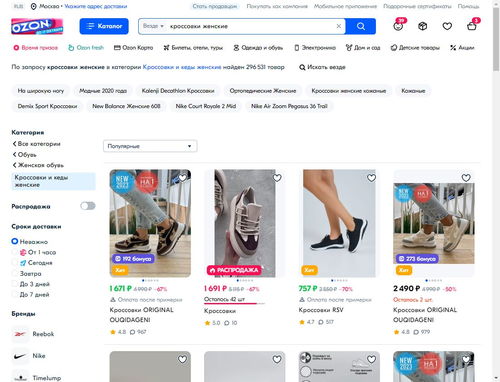Go back to Обувь category
Image resolution: width=500 pixels, height=382 pixels.
24,155
